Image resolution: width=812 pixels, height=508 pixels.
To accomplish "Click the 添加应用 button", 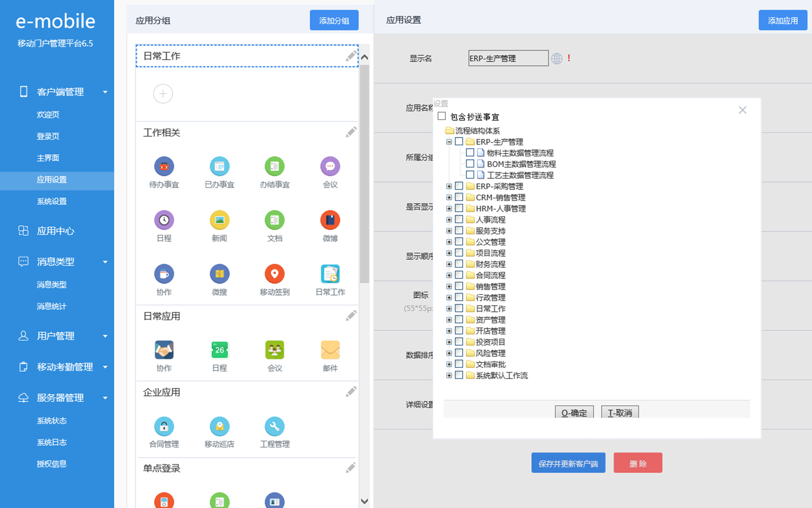I will tap(783, 20).
